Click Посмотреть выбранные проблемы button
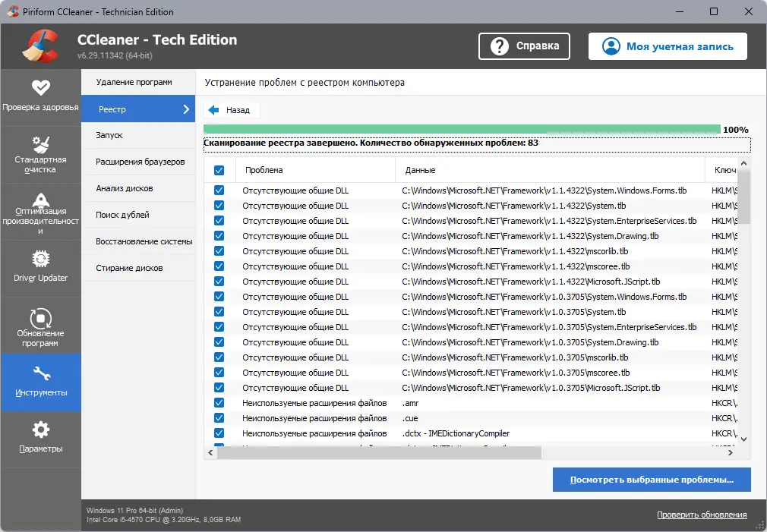Image resolution: width=767 pixels, height=532 pixels. [x=651, y=479]
